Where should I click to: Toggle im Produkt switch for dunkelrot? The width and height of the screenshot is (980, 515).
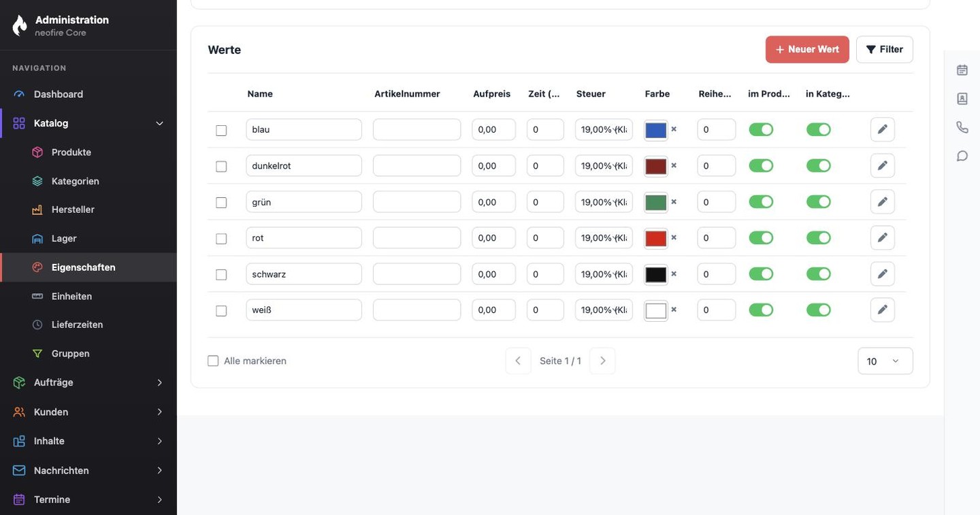pos(761,165)
